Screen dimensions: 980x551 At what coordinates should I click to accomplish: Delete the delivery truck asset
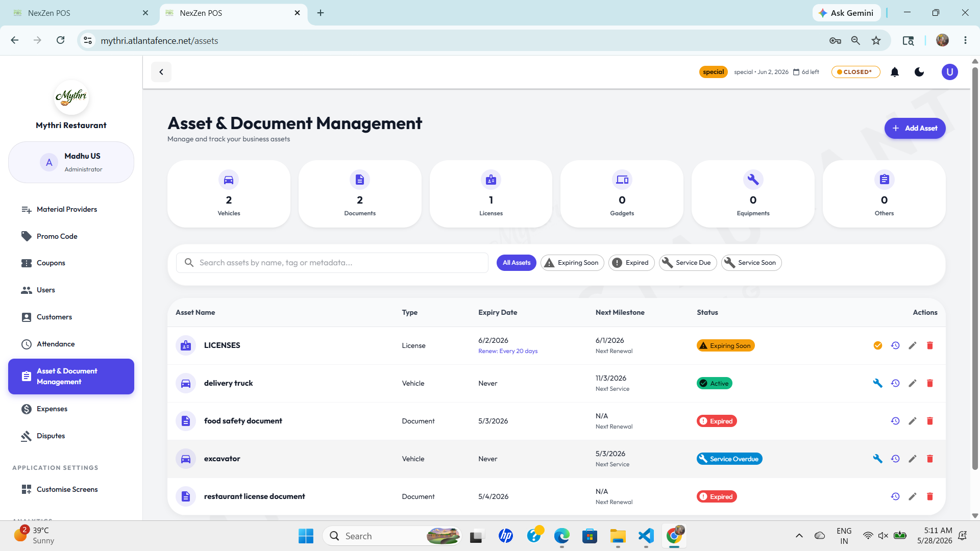coord(930,383)
